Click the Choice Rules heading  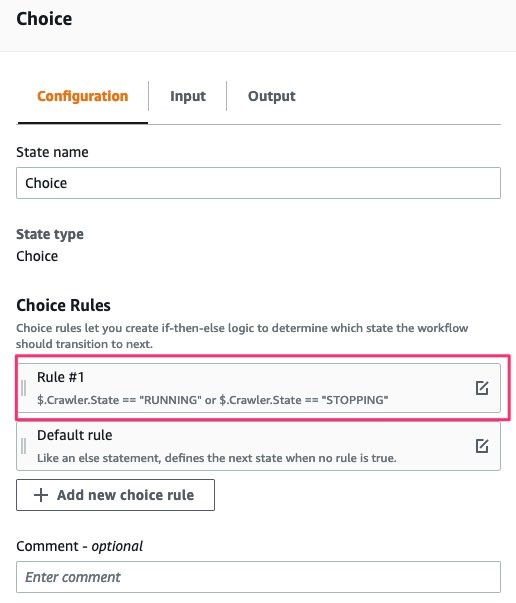coord(63,305)
